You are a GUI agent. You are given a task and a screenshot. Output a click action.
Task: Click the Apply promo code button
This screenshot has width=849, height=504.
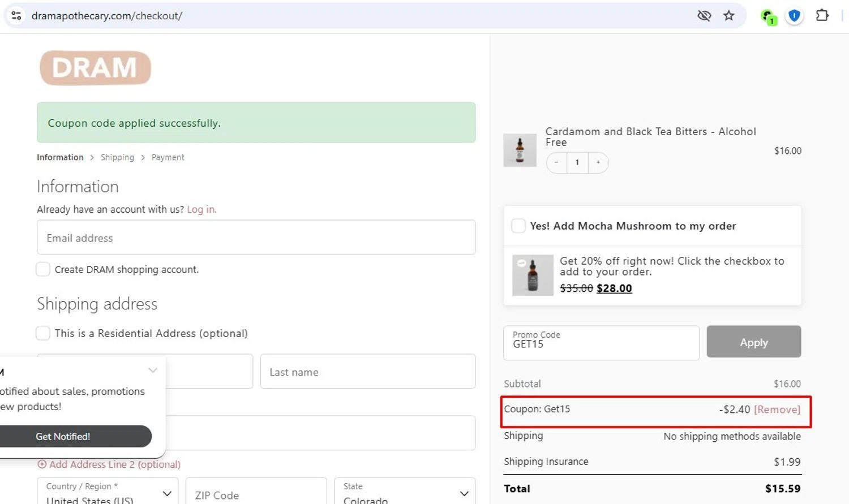[x=754, y=342]
